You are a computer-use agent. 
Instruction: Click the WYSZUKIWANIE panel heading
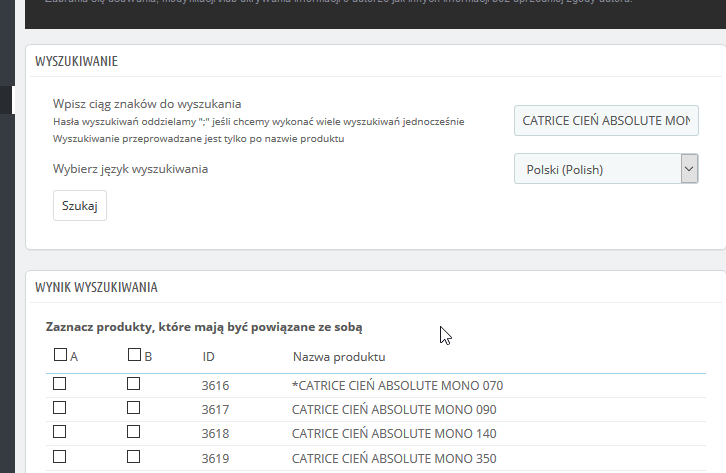click(x=76, y=61)
